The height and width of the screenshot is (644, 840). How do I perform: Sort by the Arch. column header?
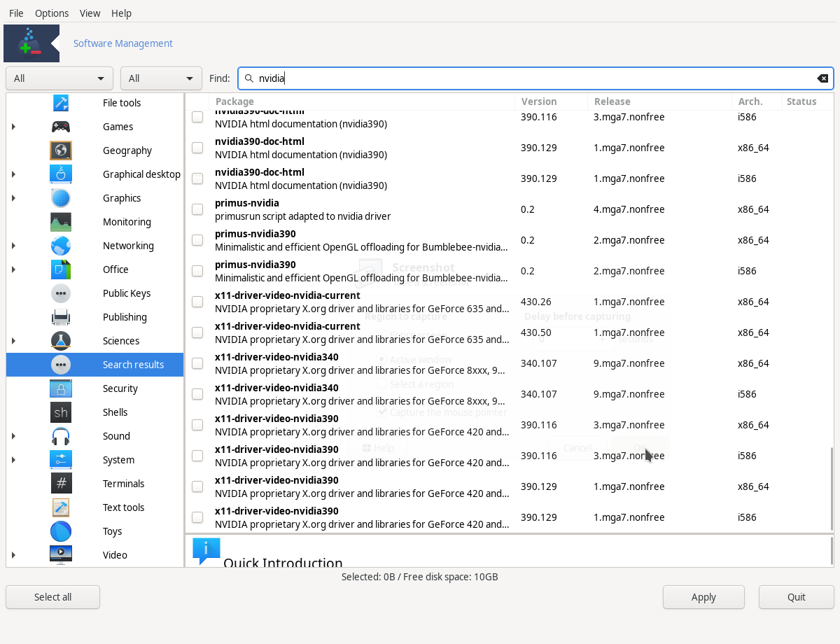coord(757,101)
